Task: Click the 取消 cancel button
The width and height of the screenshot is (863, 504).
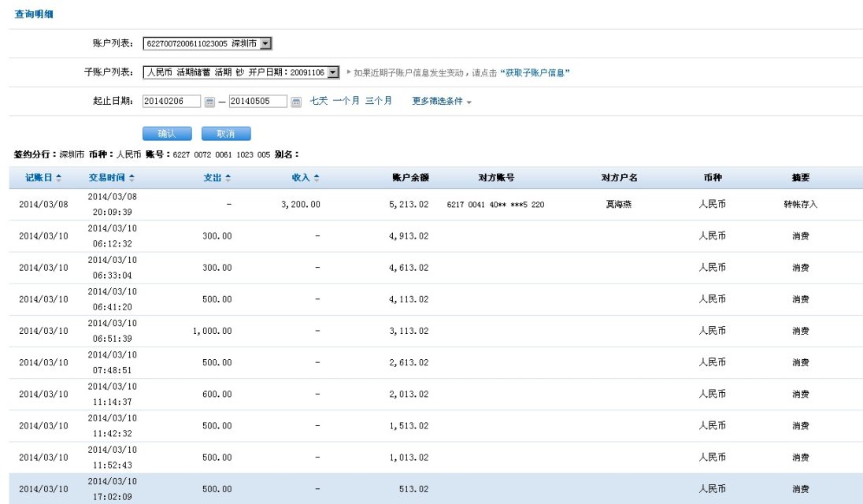Action: pyautogui.click(x=226, y=133)
